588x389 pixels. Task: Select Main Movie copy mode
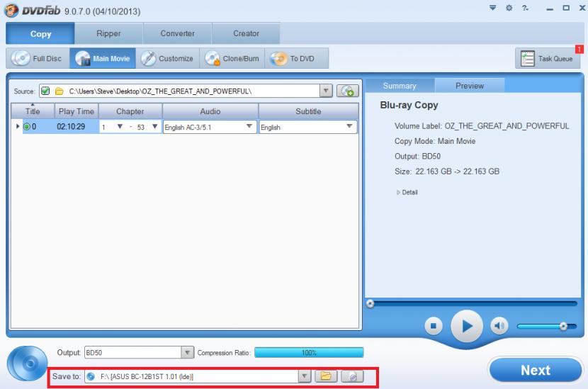[x=103, y=58]
